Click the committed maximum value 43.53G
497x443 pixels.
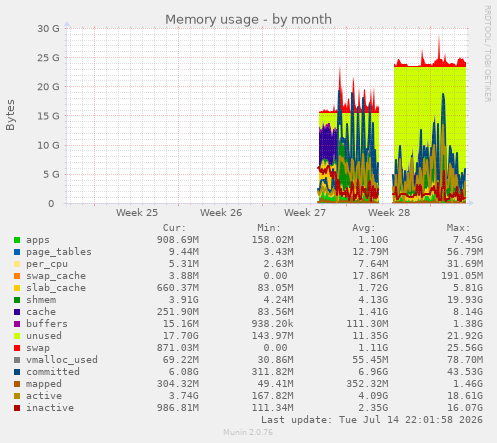[465, 372]
